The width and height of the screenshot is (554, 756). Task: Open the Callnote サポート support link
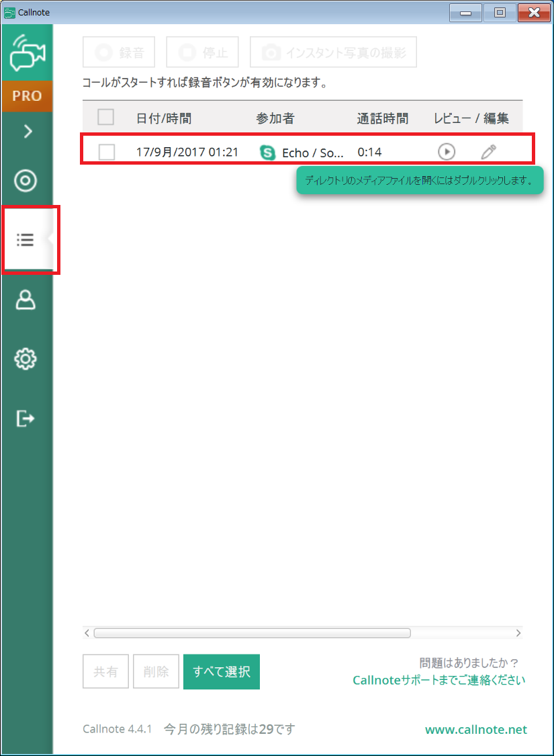coord(438,680)
